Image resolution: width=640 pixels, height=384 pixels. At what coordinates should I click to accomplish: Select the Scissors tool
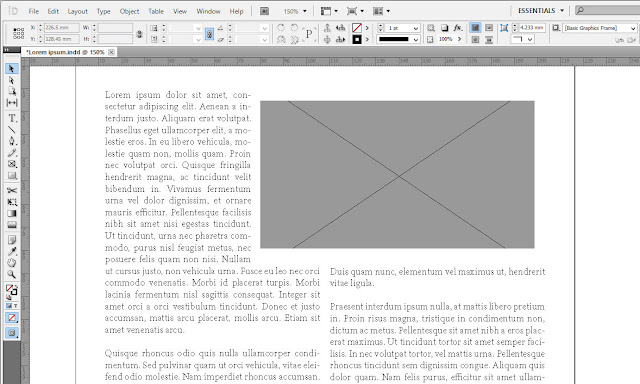coord(11,191)
